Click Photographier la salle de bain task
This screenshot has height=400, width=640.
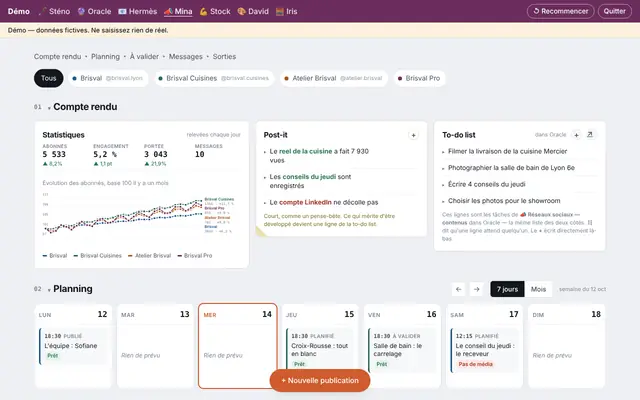coord(511,168)
